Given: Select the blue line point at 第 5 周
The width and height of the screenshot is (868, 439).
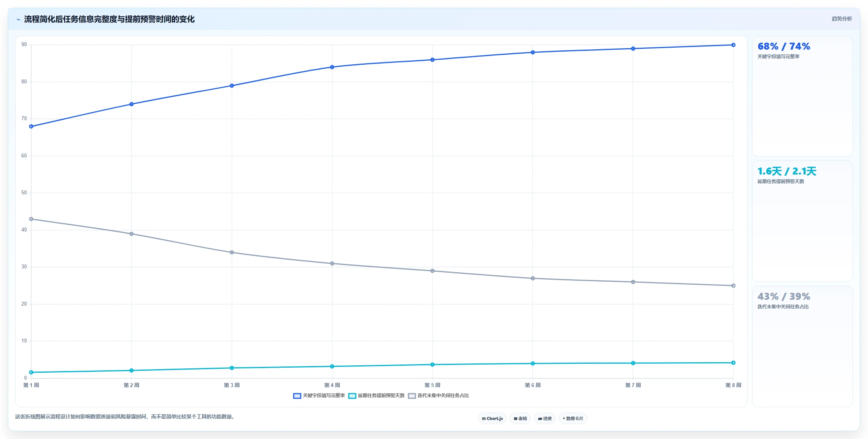Looking at the screenshot, I should click(432, 60).
